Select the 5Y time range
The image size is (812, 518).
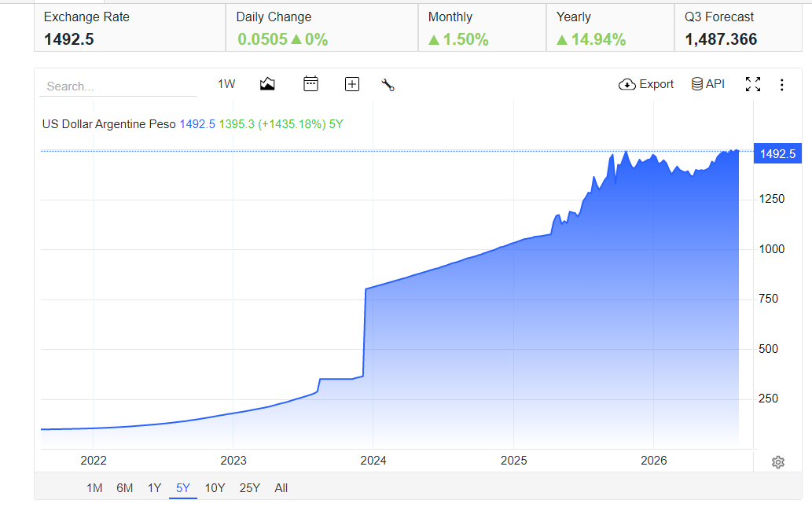(183, 488)
